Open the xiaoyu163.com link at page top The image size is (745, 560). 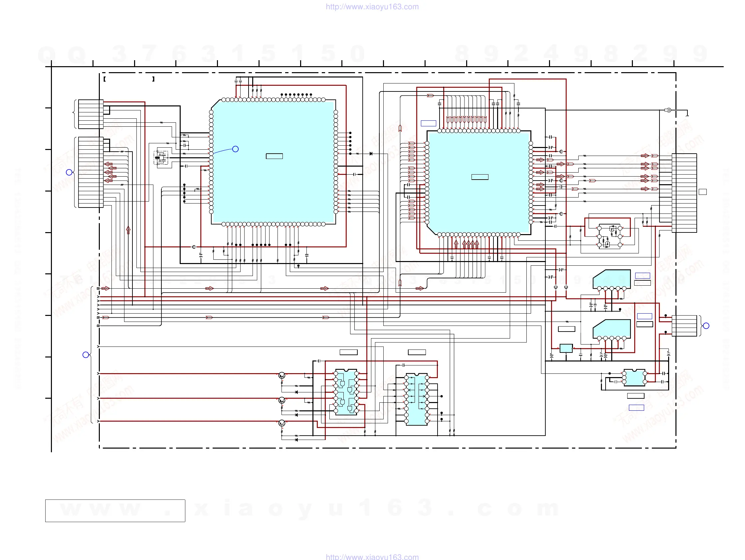click(x=372, y=7)
